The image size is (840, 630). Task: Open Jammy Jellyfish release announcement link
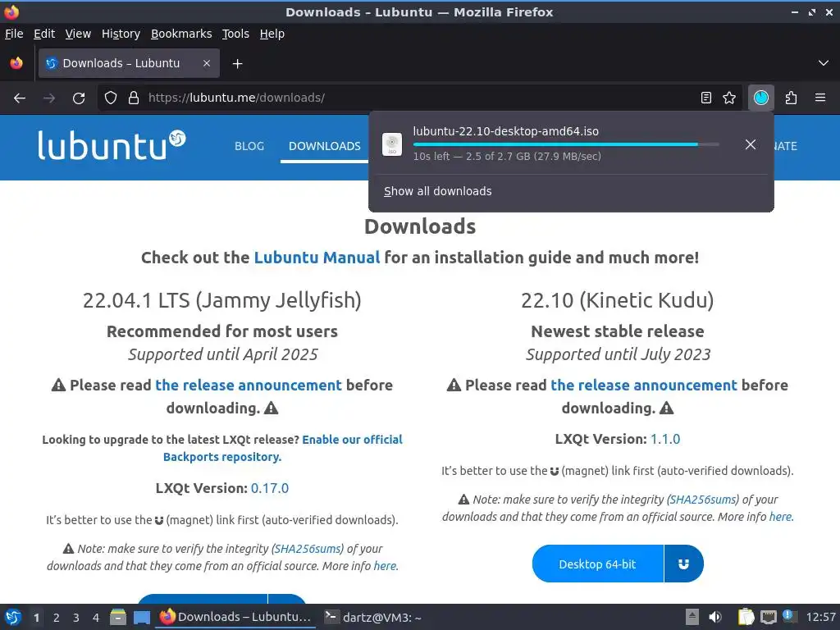249,386
